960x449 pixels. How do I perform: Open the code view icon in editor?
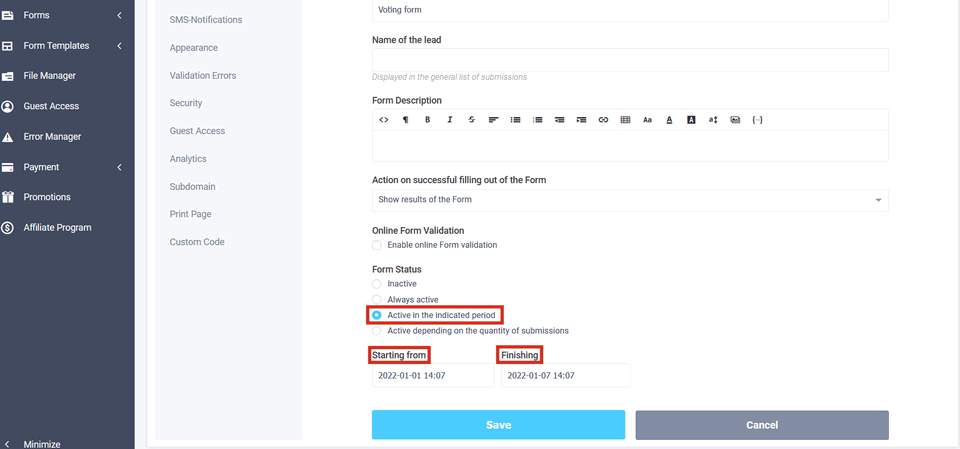point(384,120)
